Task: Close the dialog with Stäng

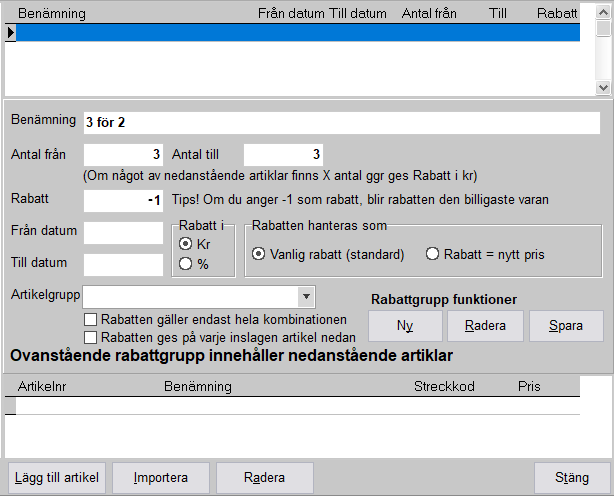Action: (x=567, y=477)
